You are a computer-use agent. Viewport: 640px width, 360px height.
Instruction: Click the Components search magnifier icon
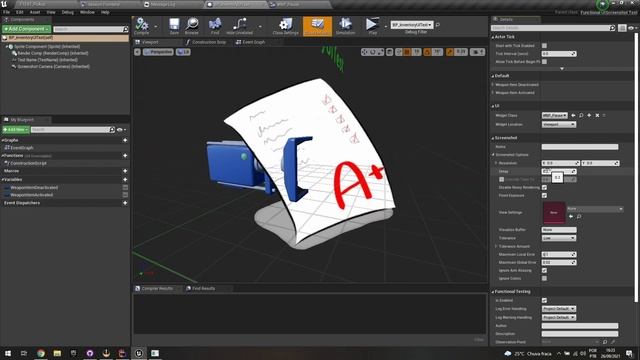point(125,29)
